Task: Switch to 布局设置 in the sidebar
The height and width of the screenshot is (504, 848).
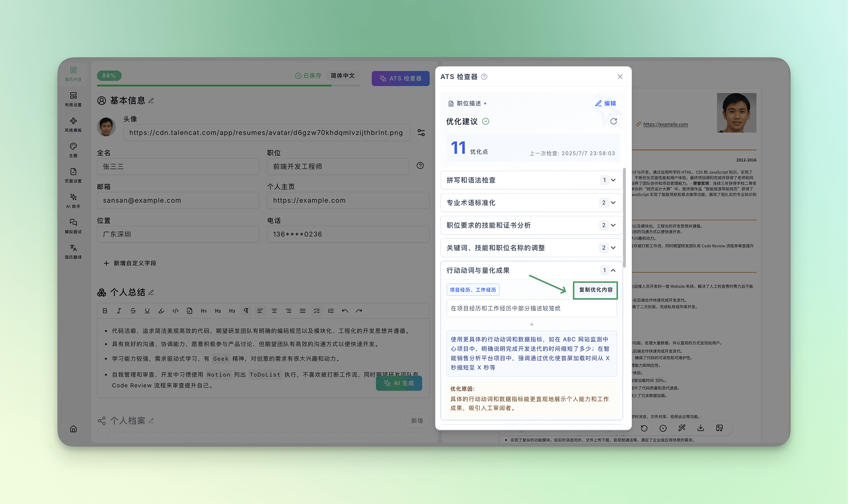Action: (73, 99)
